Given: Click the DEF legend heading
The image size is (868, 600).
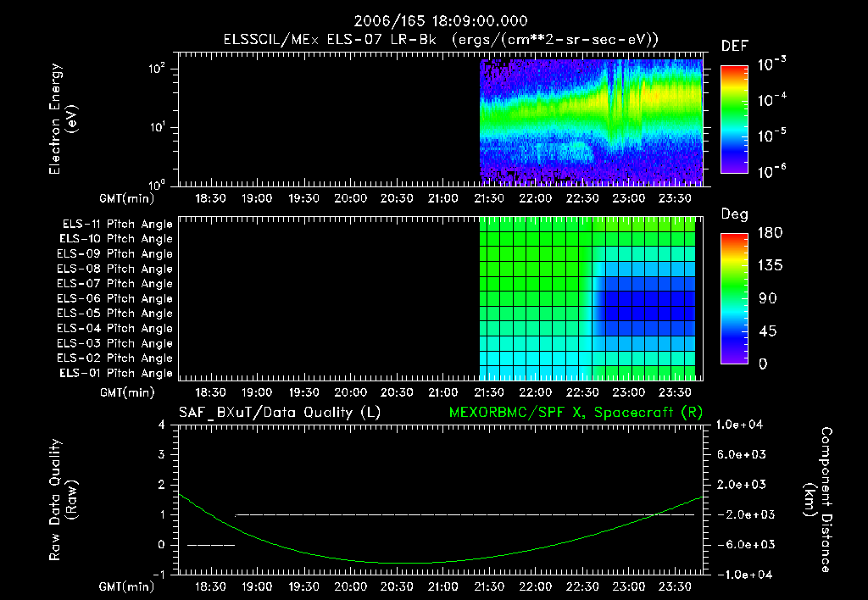Looking at the screenshot, I should point(735,47).
